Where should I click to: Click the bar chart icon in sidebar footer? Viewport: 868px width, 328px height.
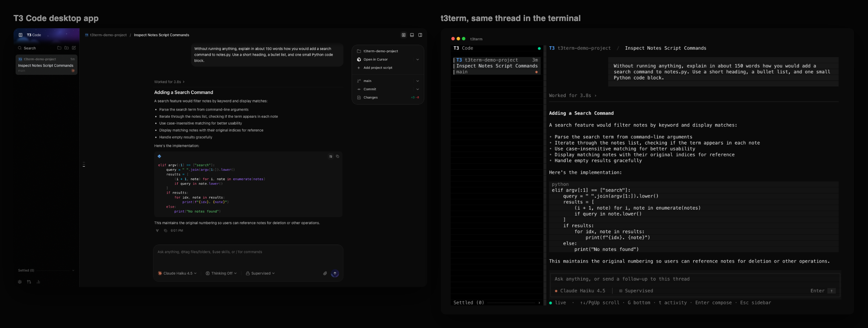[38, 282]
